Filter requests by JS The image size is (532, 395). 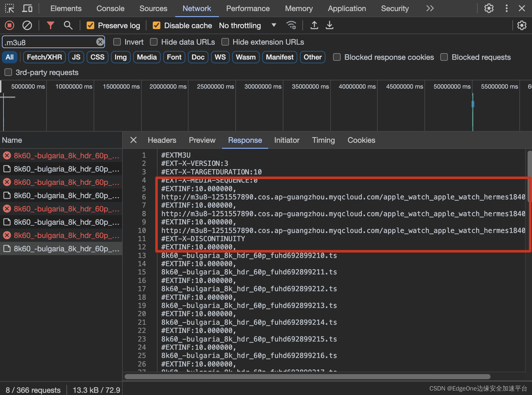76,57
